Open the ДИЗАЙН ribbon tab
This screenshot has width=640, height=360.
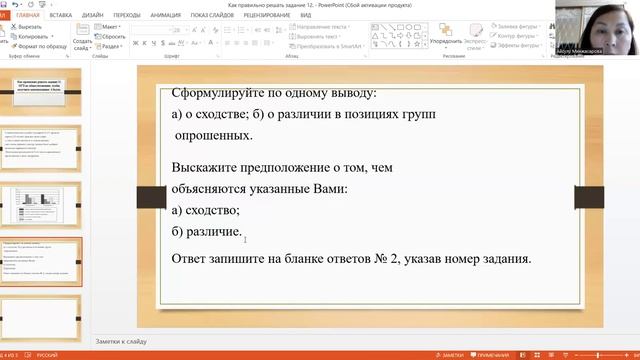click(93, 15)
